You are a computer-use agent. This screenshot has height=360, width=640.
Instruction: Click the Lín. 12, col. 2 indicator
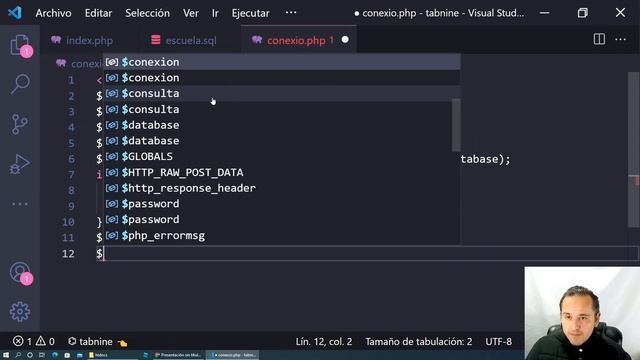[324, 341]
